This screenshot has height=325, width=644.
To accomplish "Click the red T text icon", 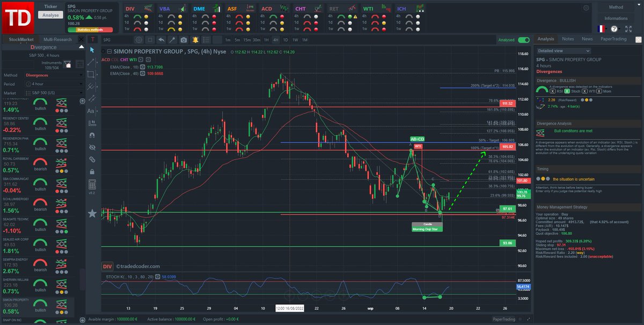I will (x=93, y=39).
